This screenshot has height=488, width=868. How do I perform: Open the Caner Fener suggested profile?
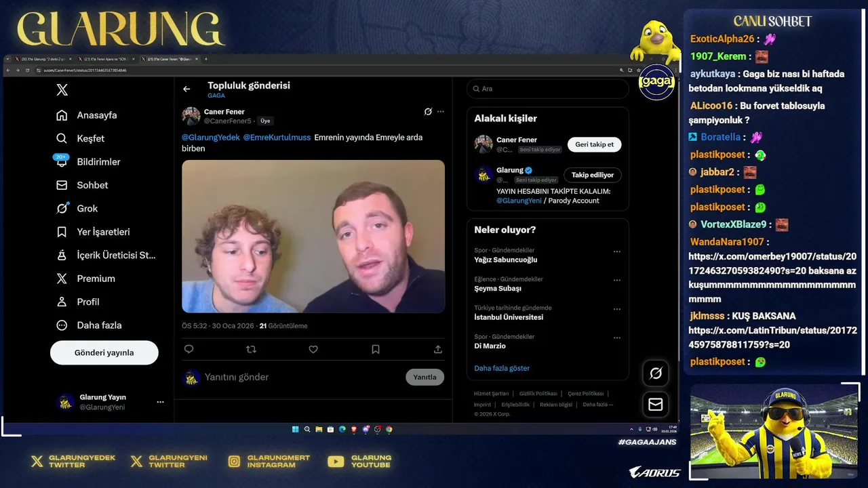pyautogui.click(x=517, y=140)
